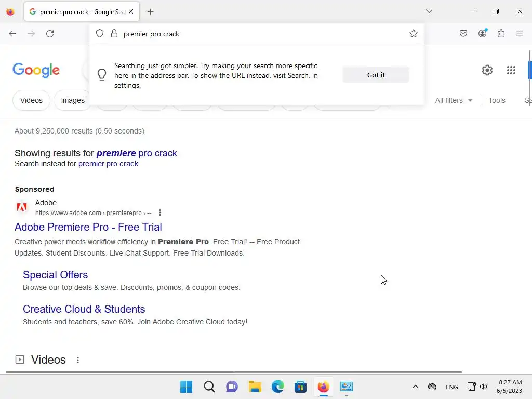Screen dimensions: 532x399
Task: Open a new tab with plus button
Action: pos(150,12)
